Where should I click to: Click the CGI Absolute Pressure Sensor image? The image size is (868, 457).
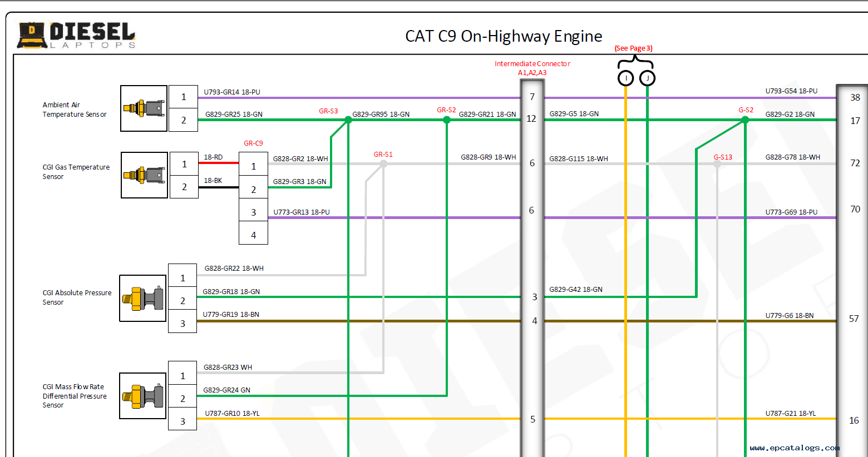click(x=143, y=299)
